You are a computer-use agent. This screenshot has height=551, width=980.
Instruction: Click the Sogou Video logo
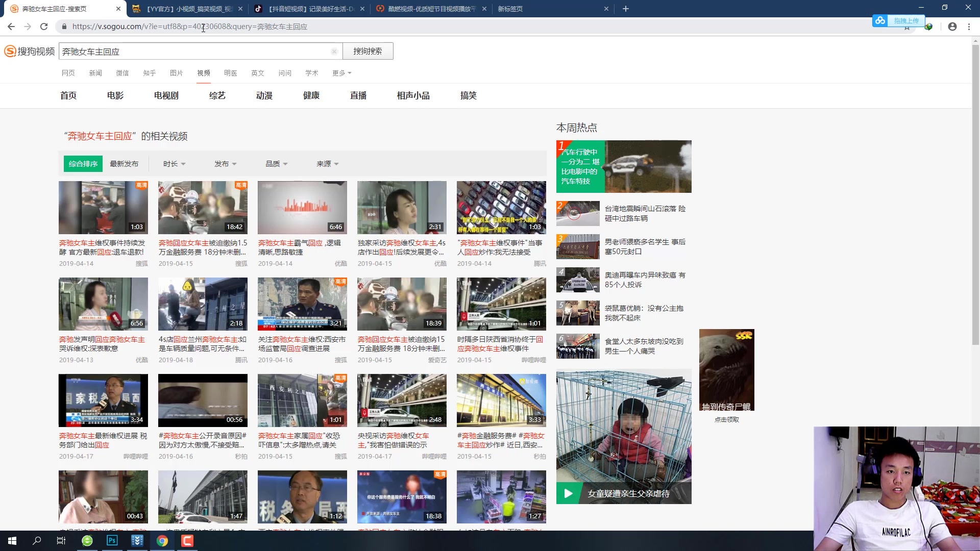30,51
